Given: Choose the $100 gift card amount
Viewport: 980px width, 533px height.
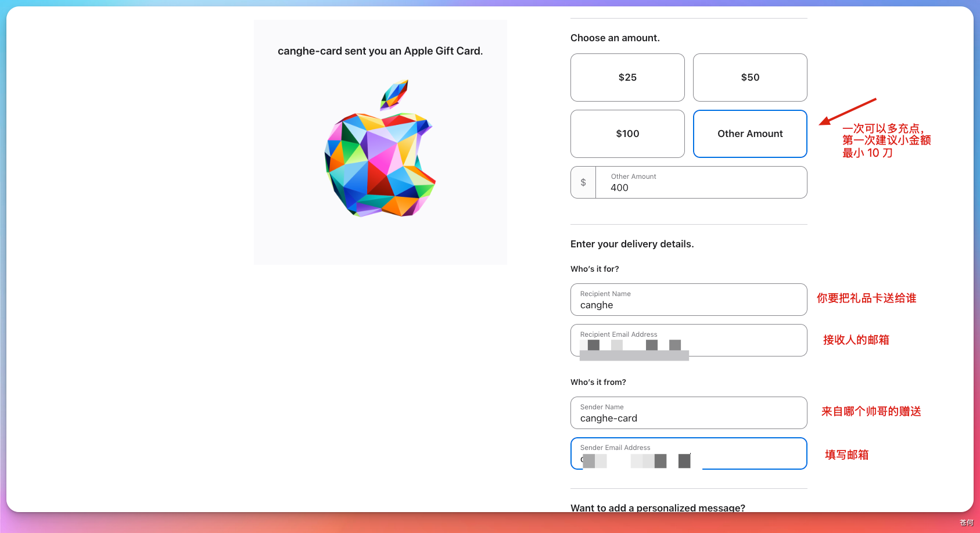Looking at the screenshot, I should click(x=627, y=134).
